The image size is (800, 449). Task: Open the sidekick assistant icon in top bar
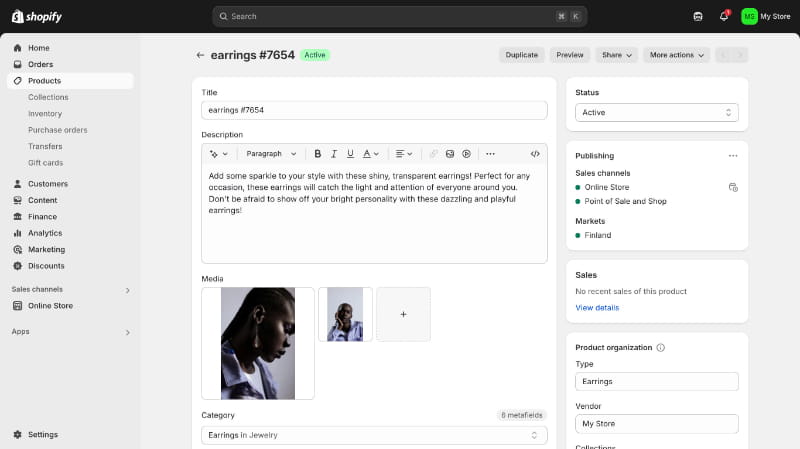point(698,16)
